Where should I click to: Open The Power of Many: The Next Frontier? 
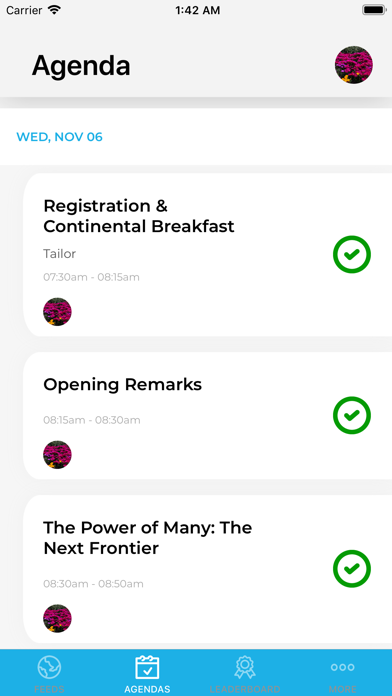147,538
